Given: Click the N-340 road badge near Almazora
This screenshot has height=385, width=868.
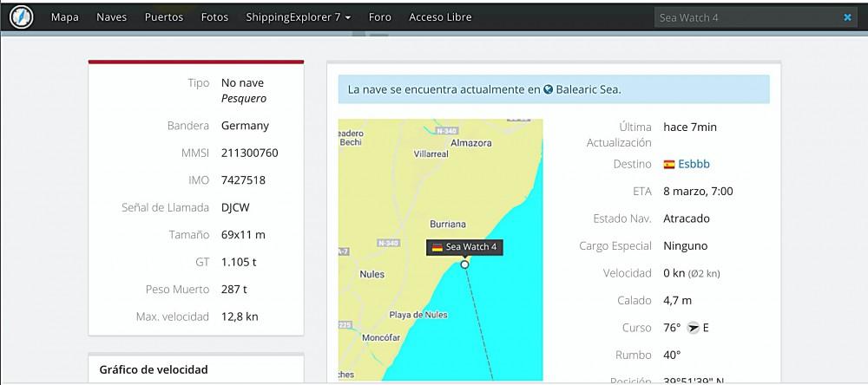Looking at the screenshot, I should point(446,131).
